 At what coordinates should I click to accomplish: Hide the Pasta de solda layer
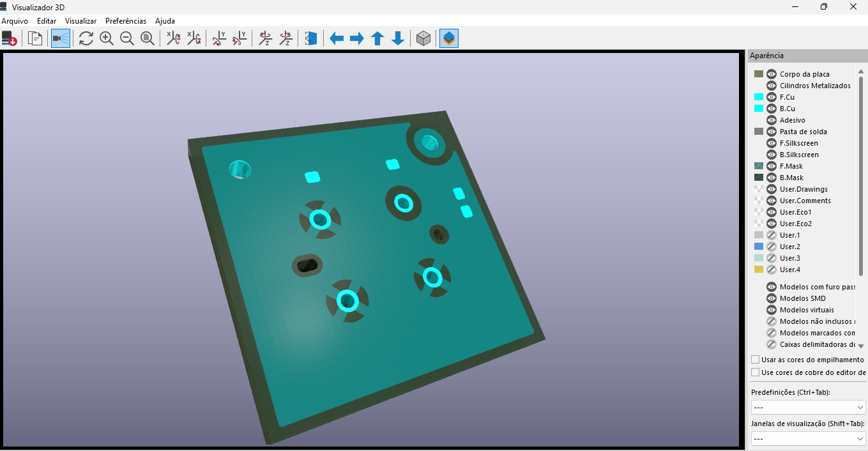(x=772, y=132)
